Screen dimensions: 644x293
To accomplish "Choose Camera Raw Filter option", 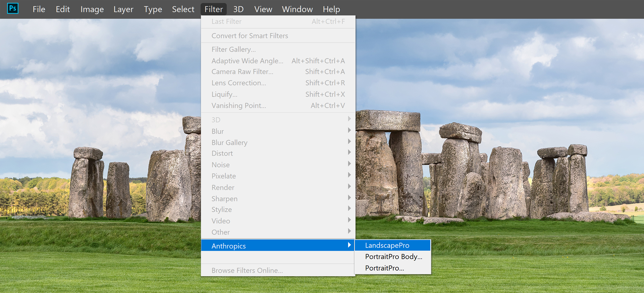I will 242,72.
